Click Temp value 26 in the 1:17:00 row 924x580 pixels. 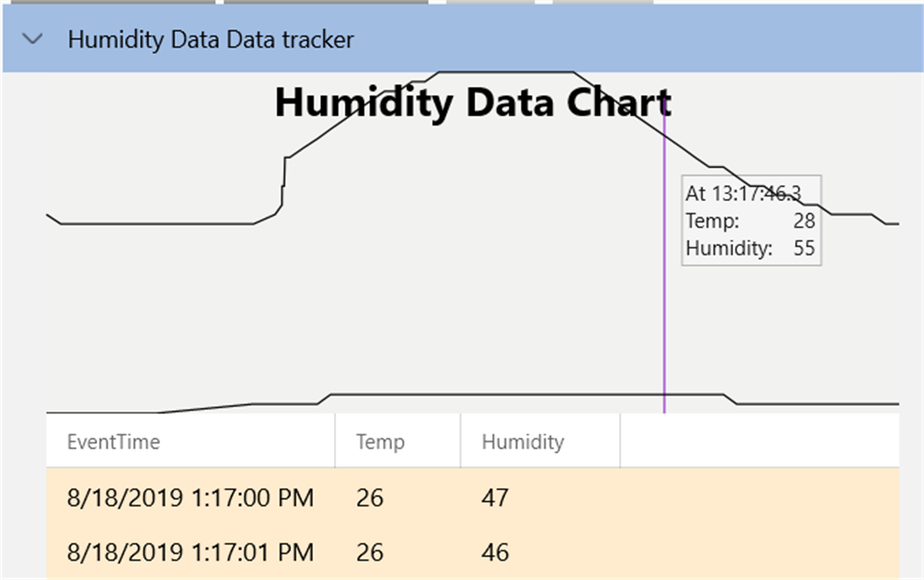369,497
